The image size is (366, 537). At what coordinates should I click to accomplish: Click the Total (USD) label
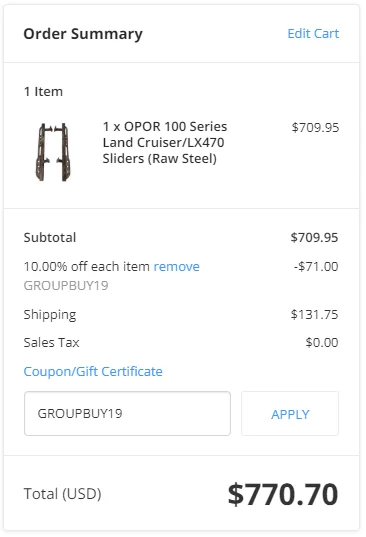pyautogui.click(x=62, y=494)
